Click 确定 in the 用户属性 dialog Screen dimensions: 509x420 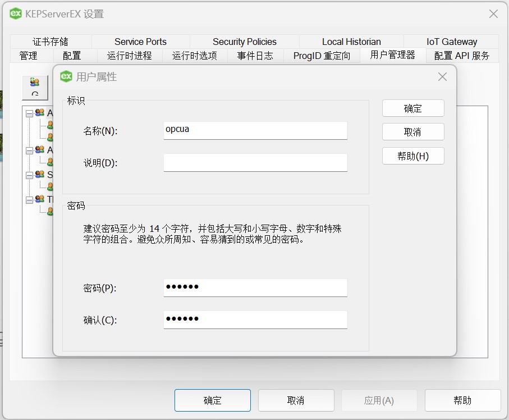[413, 108]
